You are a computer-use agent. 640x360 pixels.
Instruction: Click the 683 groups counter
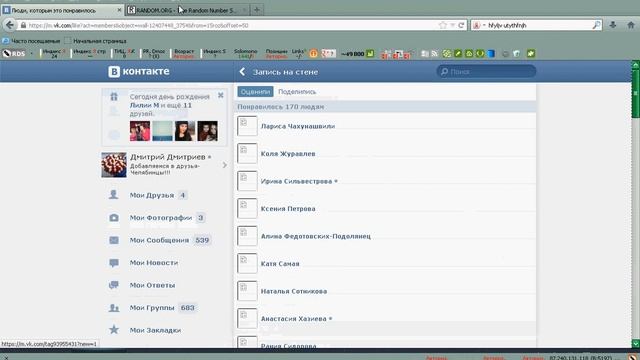pyautogui.click(x=188, y=308)
